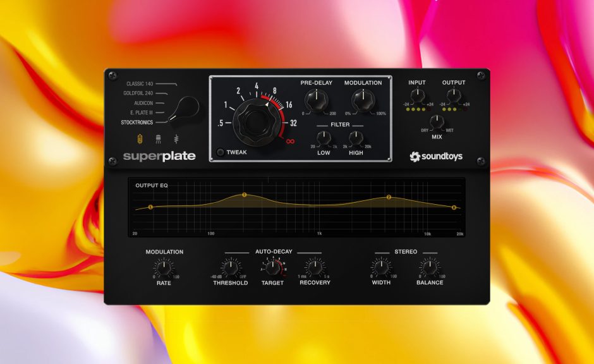Click EQ band handle 1 on the curve

(243, 195)
